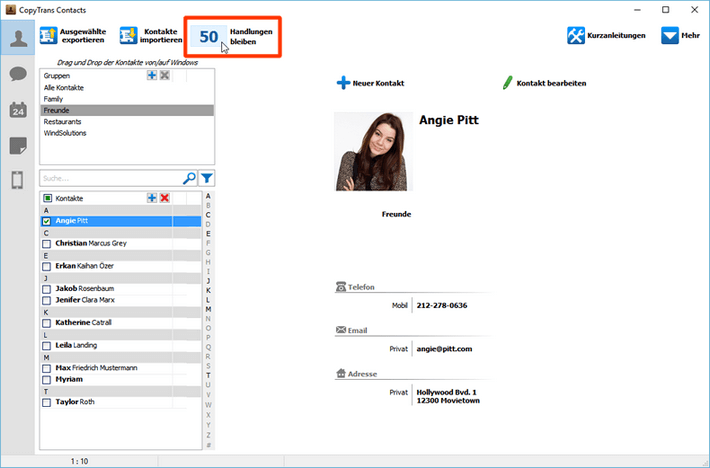This screenshot has height=468, width=710.
Task: Click Kontakt bearbeiten button
Action: click(544, 83)
